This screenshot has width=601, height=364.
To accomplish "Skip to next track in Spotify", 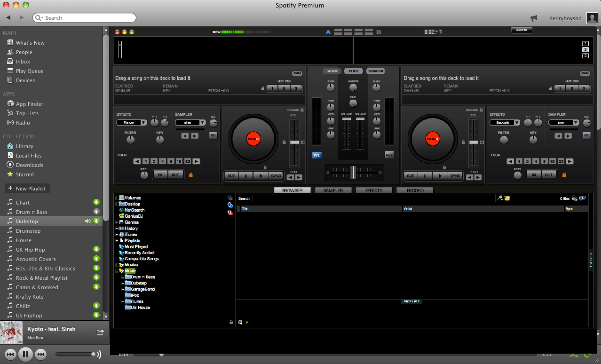I will click(x=41, y=354).
